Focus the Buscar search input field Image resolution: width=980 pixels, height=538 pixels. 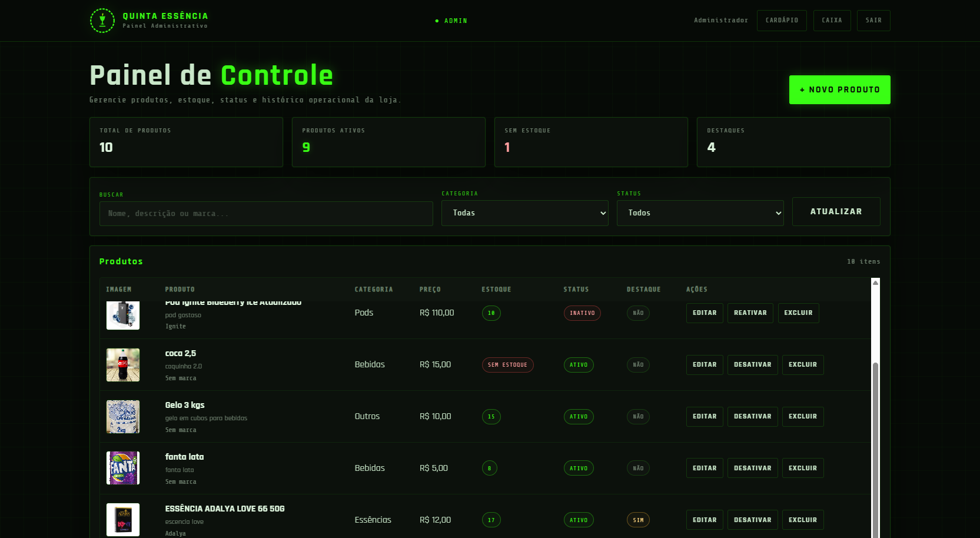[x=266, y=214]
